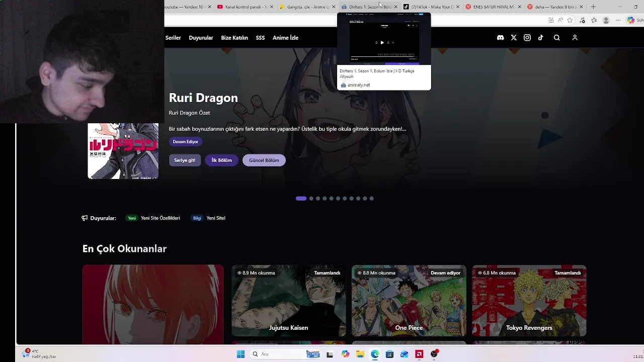This screenshot has height=362, width=644.
Task: Close the TikTok Make Your Day tab
Action: coord(457,7)
